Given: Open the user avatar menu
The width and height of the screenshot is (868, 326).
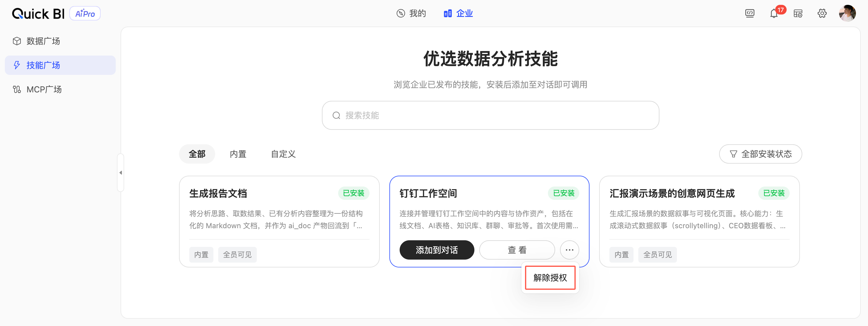Looking at the screenshot, I should (x=847, y=14).
